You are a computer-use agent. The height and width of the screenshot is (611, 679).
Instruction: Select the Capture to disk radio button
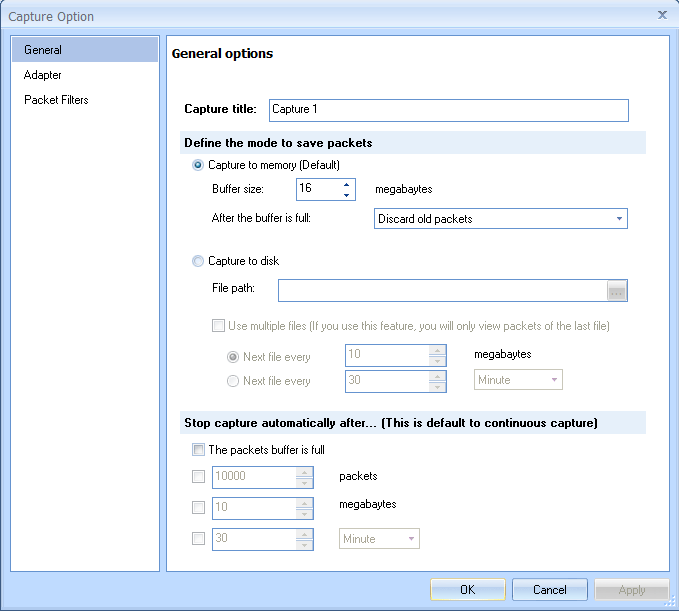pos(198,261)
